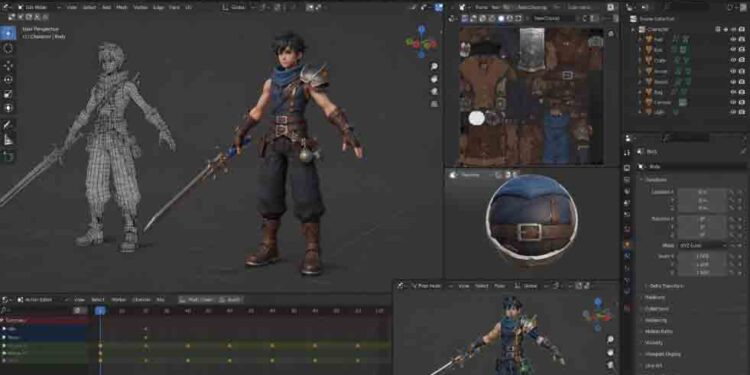This screenshot has width=750, height=375.
Task: Click the Scene Collection icon in the outliner
Action: click(633, 19)
